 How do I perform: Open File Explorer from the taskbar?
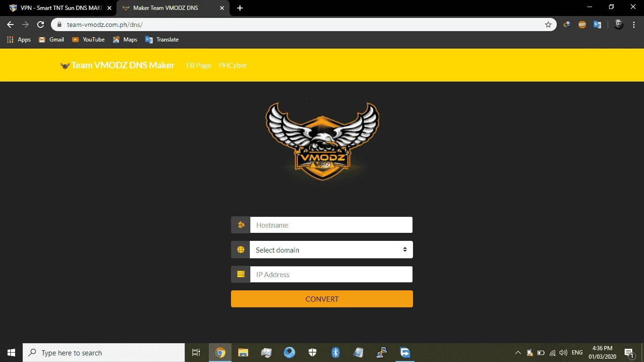click(243, 353)
